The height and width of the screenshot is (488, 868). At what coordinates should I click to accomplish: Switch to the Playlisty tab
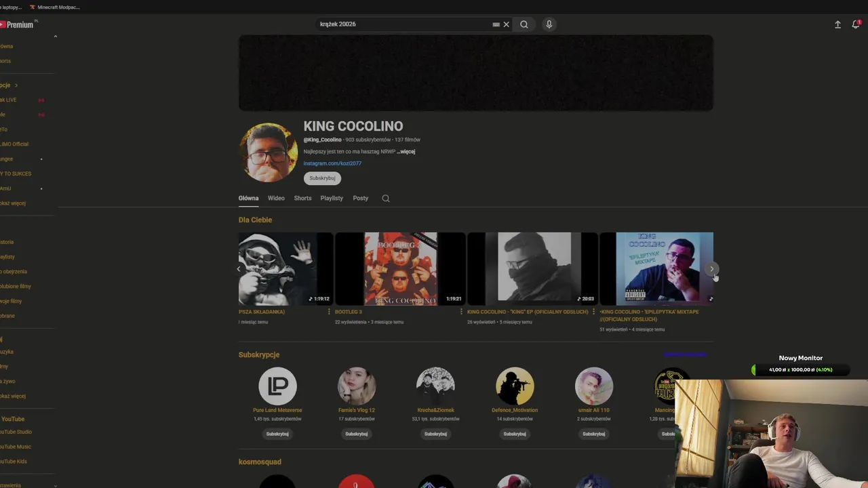point(332,199)
